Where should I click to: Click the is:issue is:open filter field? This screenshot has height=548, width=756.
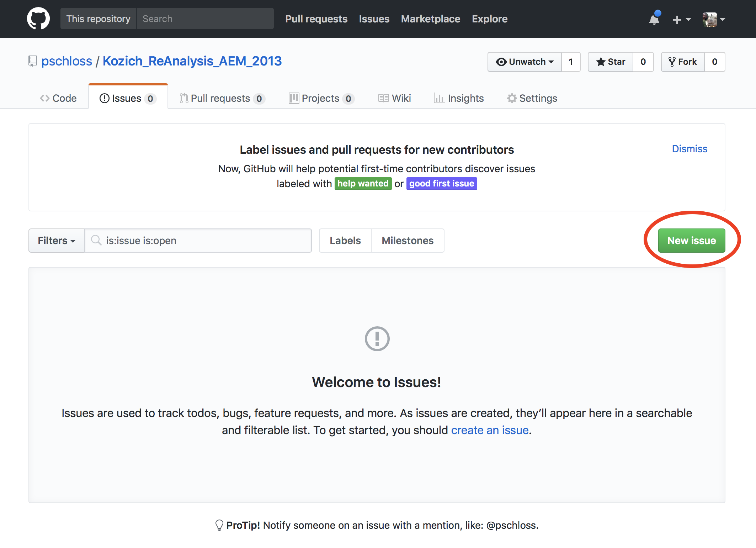[198, 241]
